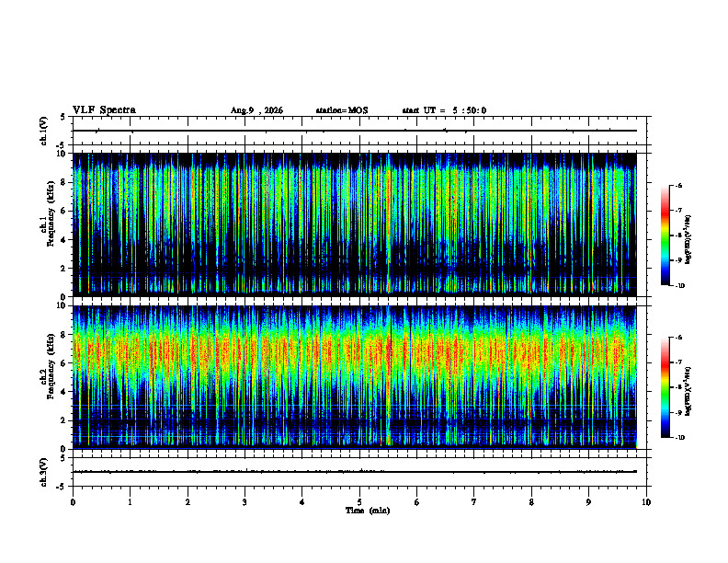
Task: Click the time axis tick label "7"
Action: click(474, 502)
